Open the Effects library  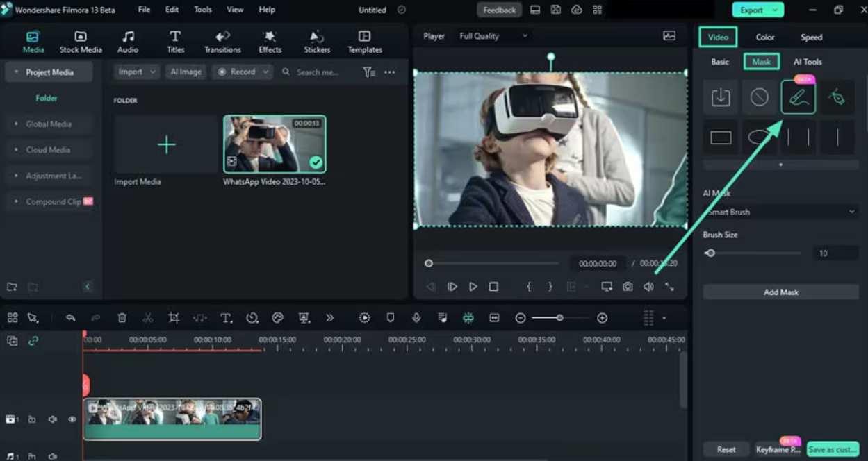(x=270, y=42)
